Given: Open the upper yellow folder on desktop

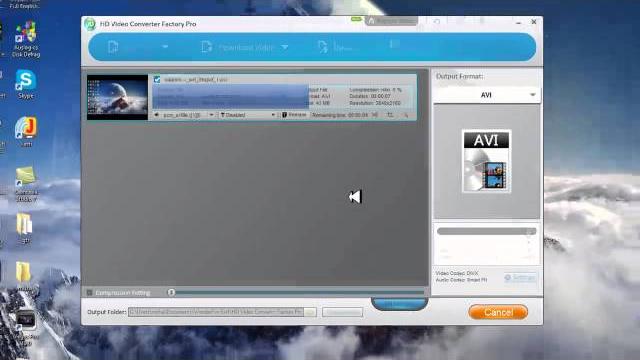Looking at the screenshot, I should tap(24, 228).
